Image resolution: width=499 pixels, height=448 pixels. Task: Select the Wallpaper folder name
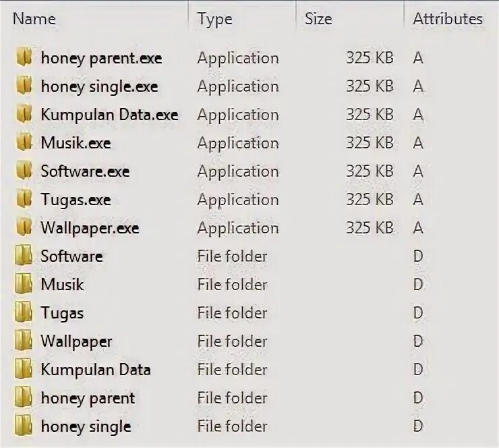[76, 341]
